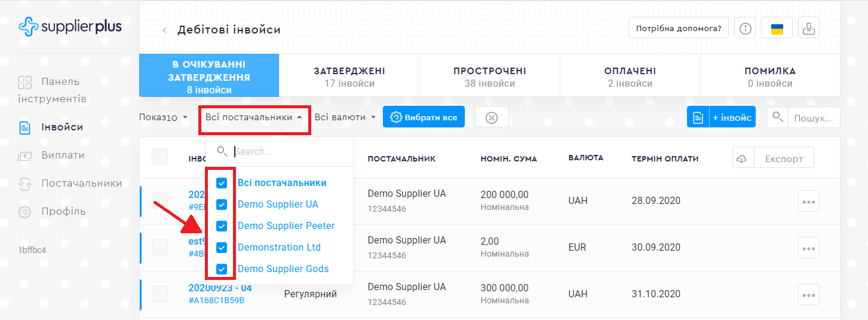This screenshot has width=868, height=320.
Task: Collapse the Всі постачальники dropdown
Action: click(x=254, y=117)
